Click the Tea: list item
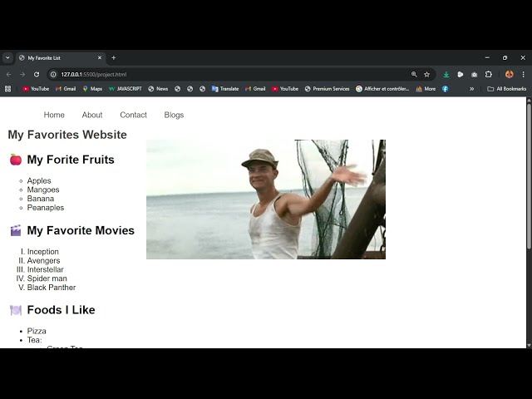The height and width of the screenshot is (399, 532). pyautogui.click(x=35, y=340)
